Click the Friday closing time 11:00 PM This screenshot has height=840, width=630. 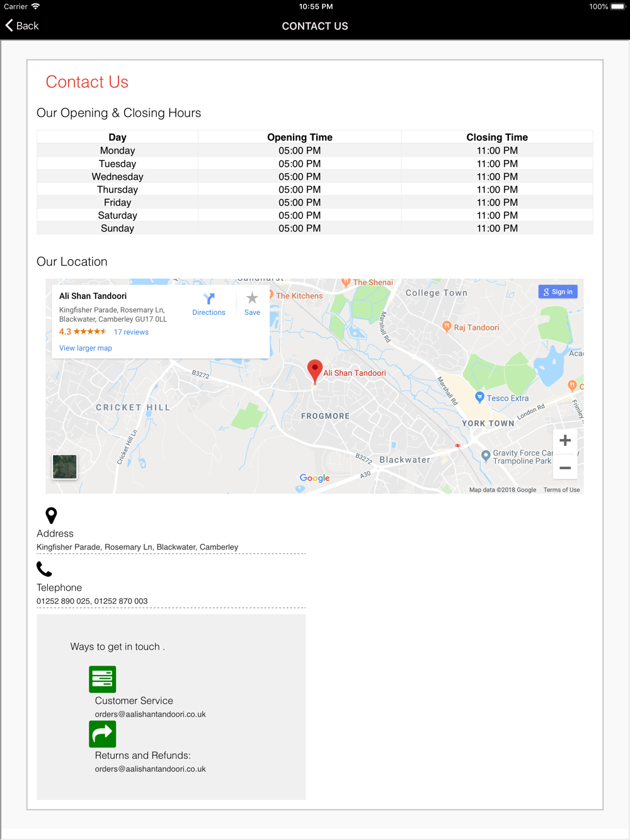[497, 203]
